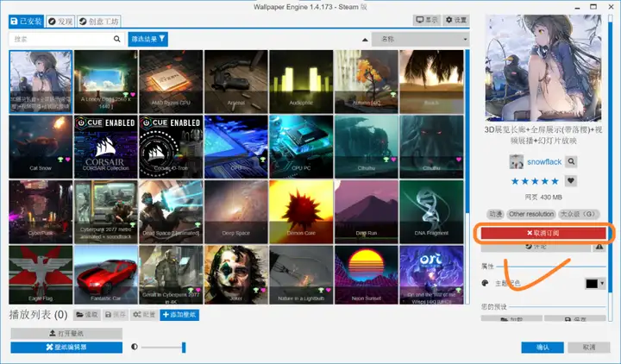Image resolution: width=621 pixels, height=364 pixels.
Task: Confirm with the blue 确认 button
Action: [543, 347]
